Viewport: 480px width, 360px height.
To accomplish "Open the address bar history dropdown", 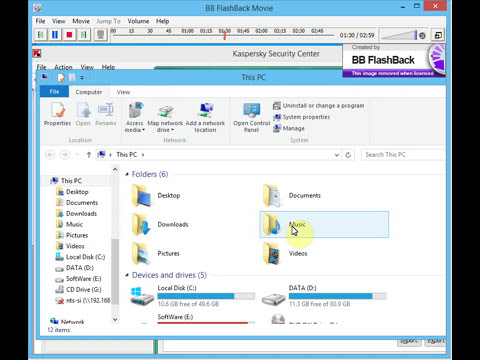I will coord(337,155).
